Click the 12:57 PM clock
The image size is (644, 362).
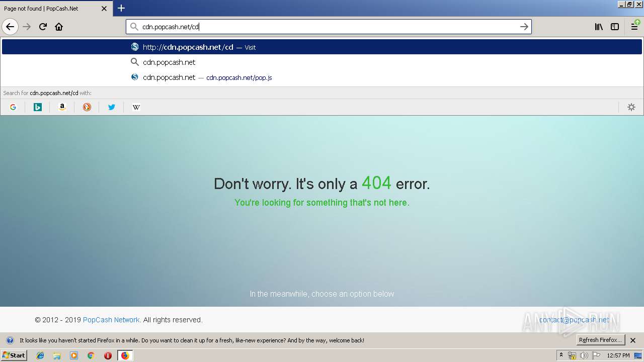pyautogui.click(x=618, y=355)
